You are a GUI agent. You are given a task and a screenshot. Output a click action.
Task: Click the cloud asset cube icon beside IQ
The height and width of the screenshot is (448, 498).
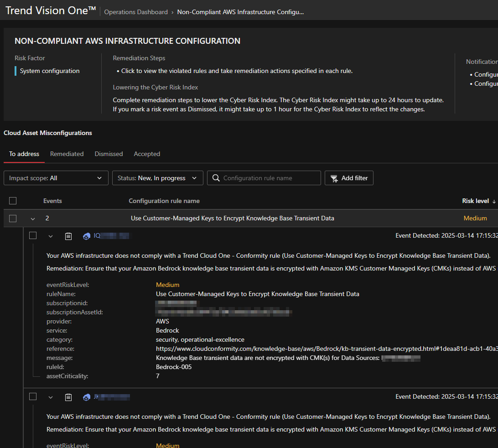87,236
